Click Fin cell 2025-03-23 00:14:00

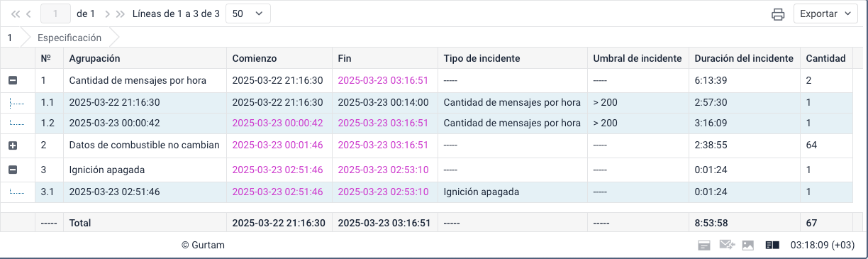click(x=383, y=102)
